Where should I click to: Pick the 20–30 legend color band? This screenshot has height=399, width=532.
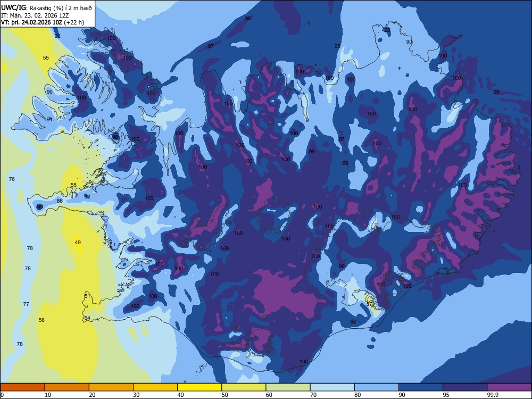[x=111, y=387]
